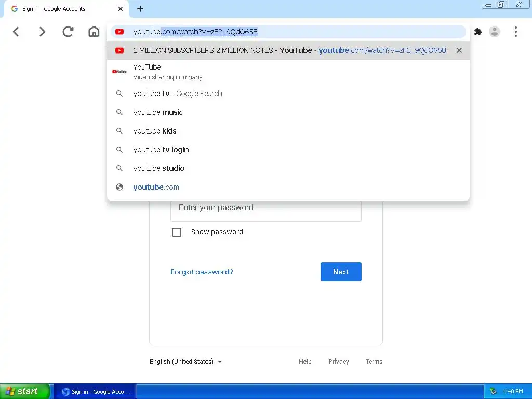Image resolution: width=532 pixels, height=399 pixels.
Task: Open the 2 MILLION SUBSCRIBERS video suggestion
Action: [288, 50]
